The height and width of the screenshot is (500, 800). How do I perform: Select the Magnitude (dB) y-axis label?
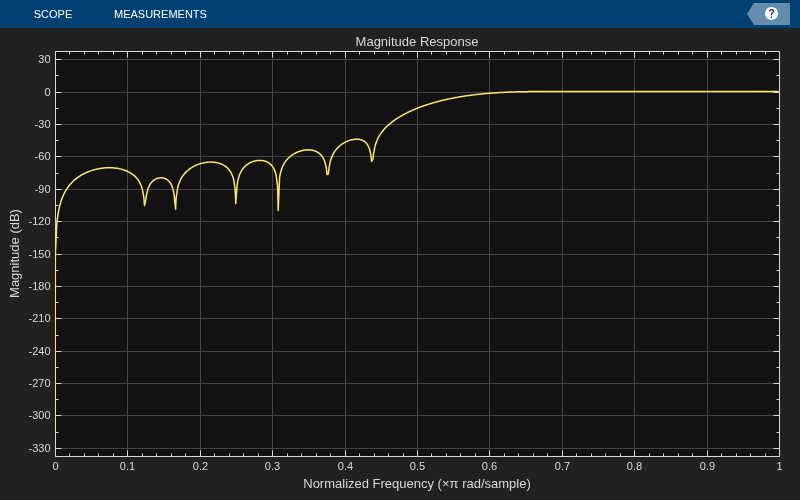15,253
